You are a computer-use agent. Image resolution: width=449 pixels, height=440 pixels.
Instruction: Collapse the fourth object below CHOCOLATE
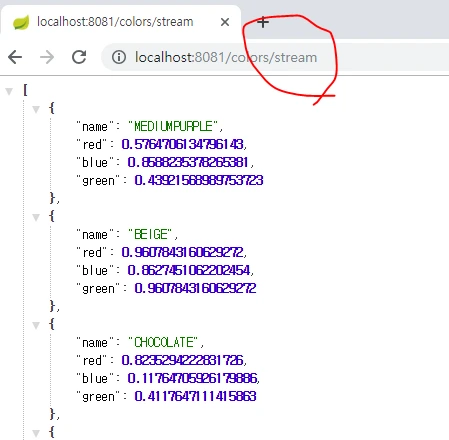point(36,433)
